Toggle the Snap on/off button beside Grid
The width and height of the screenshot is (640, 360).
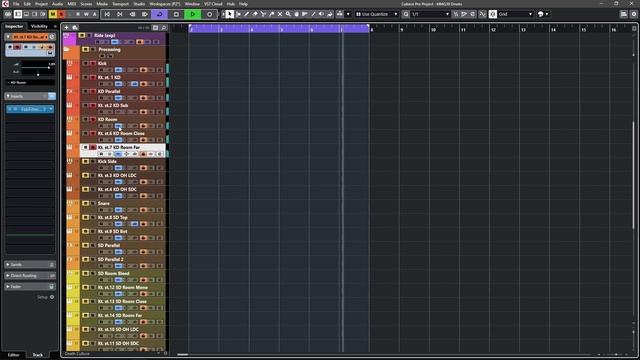click(x=493, y=14)
